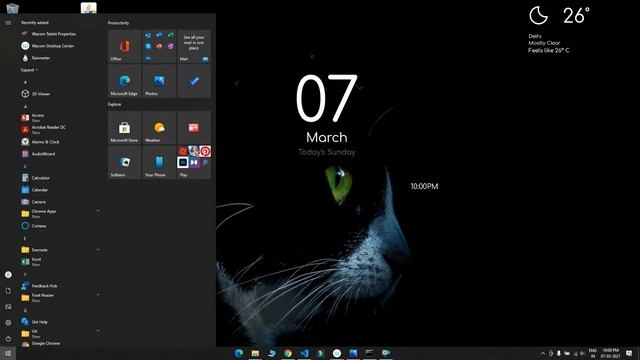Viewport: 640px width, 360px height.
Task: Open Settings gear in Start sidebar
Action: pyautogui.click(x=8, y=322)
